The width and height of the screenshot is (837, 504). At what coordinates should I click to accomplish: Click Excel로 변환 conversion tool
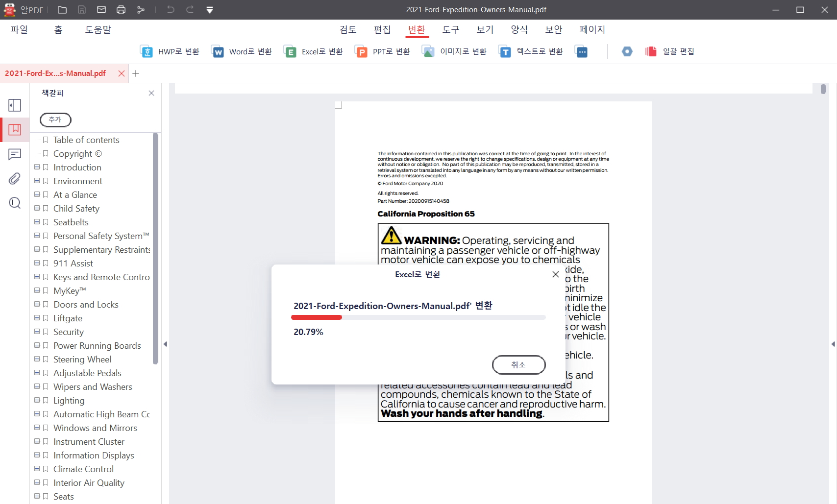[314, 51]
